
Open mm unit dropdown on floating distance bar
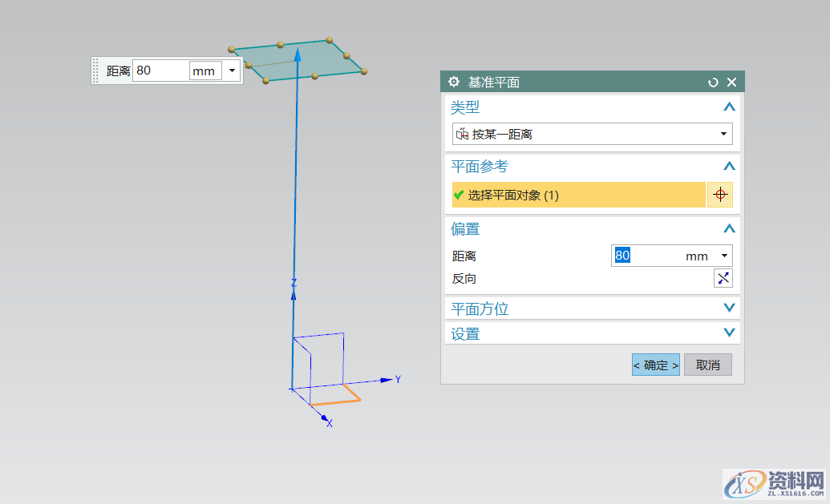(x=231, y=71)
